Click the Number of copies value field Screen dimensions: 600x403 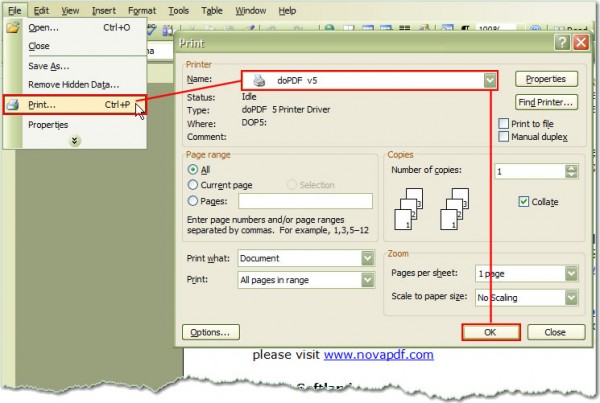(x=530, y=171)
